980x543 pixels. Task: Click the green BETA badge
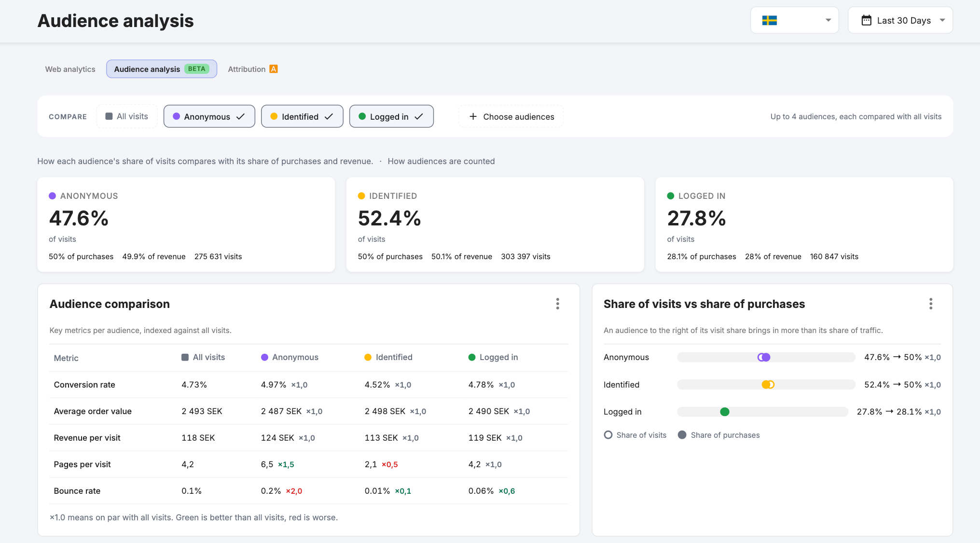click(x=196, y=69)
